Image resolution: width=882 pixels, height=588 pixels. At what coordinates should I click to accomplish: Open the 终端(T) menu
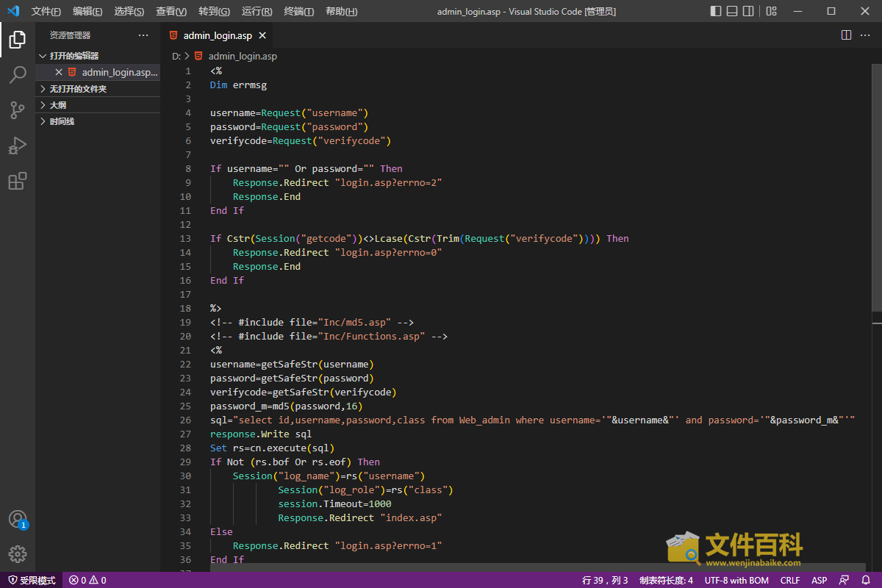coord(298,11)
